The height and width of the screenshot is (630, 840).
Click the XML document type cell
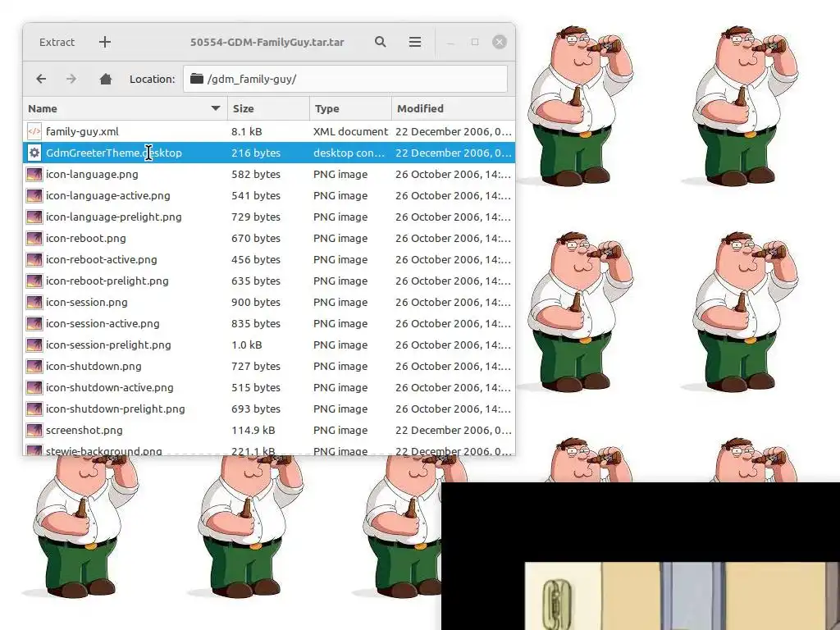350,131
